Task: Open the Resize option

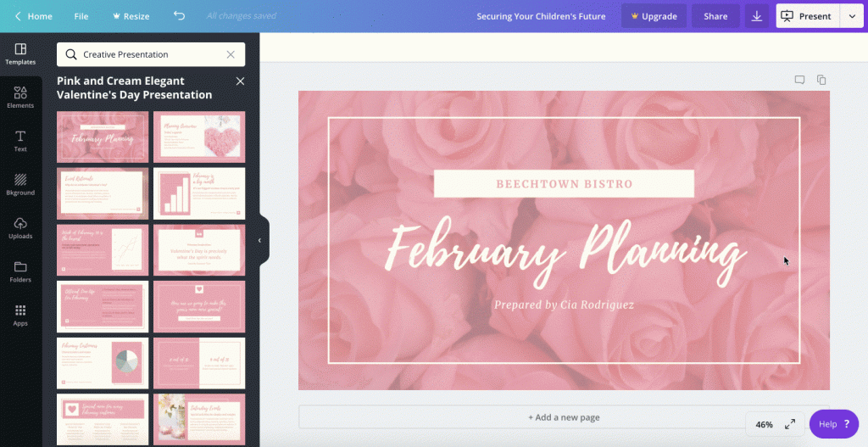Action: (x=131, y=16)
